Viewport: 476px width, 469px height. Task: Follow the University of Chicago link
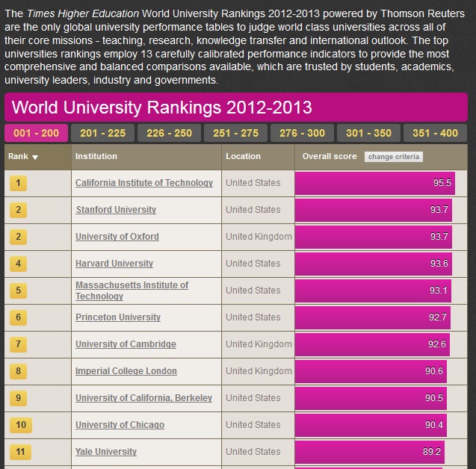pos(120,425)
